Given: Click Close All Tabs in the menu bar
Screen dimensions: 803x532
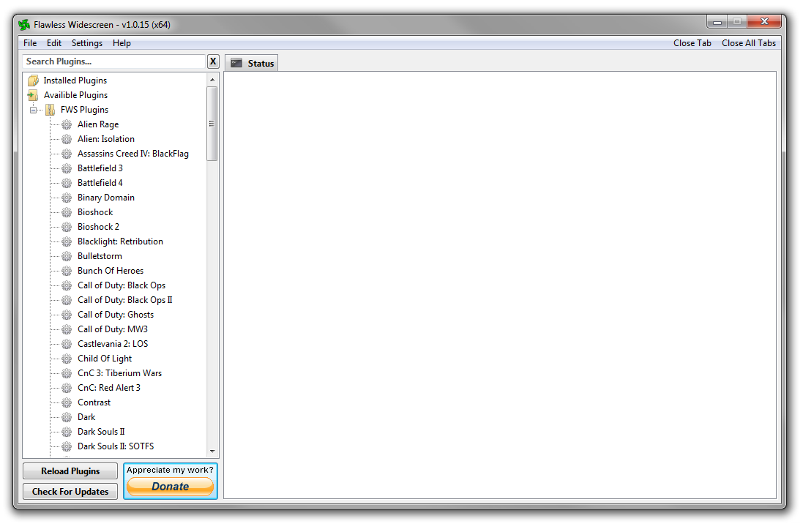Looking at the screenshot, I should click(749, 43).
